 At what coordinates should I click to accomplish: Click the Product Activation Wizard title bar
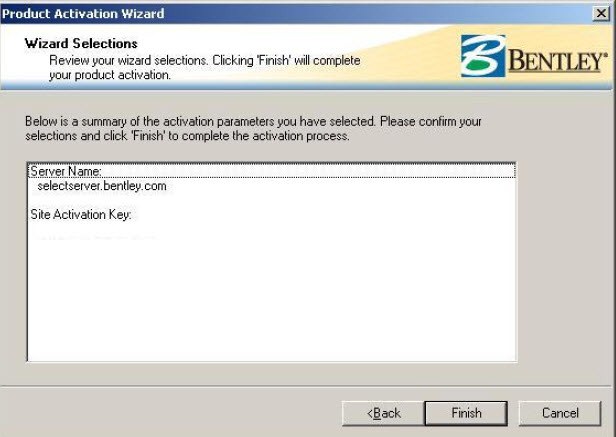[295, 13]
